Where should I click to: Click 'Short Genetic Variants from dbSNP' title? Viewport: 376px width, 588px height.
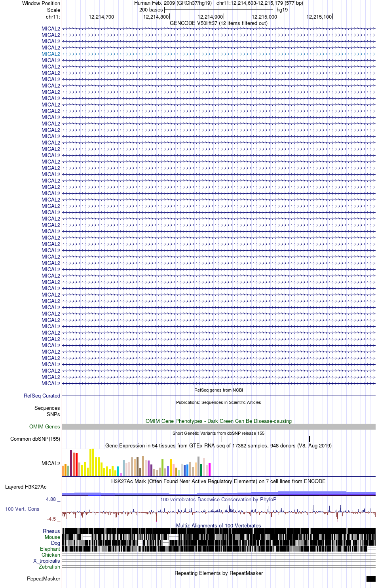tap(218, 433)
